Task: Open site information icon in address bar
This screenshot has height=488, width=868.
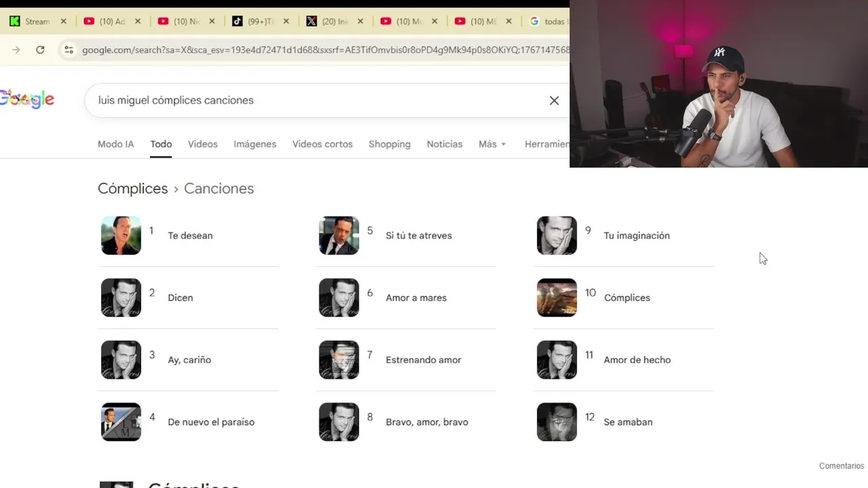Action: pos(68,49)
